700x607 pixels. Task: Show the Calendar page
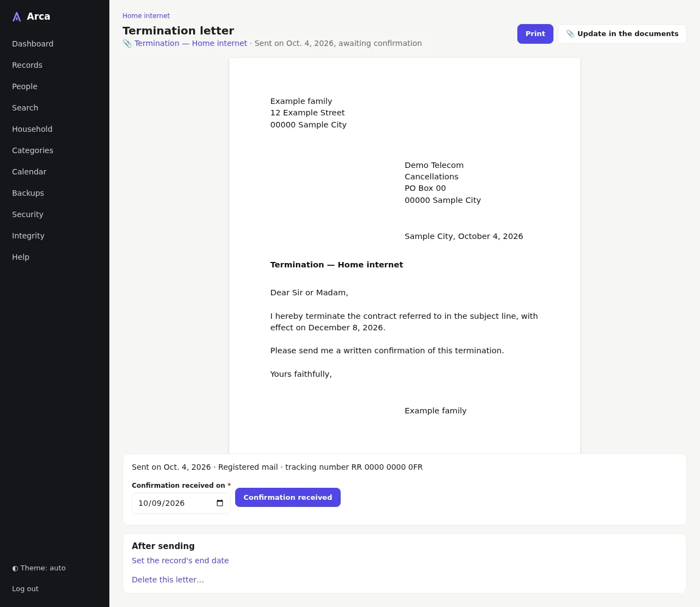pos(29,172)
